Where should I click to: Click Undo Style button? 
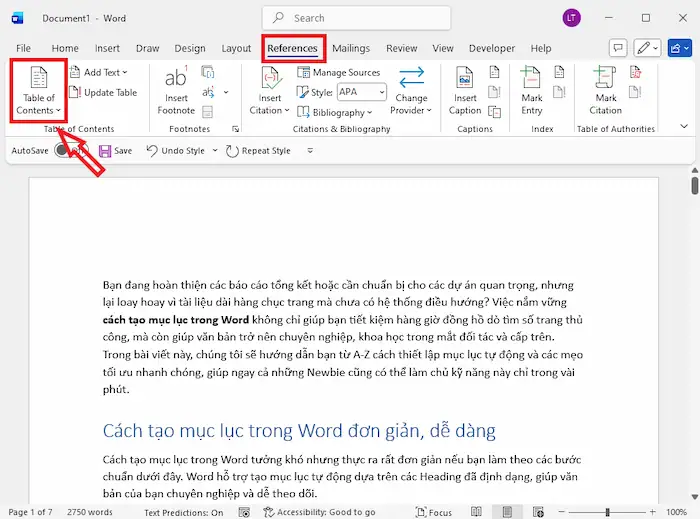(x=175, y=151)
